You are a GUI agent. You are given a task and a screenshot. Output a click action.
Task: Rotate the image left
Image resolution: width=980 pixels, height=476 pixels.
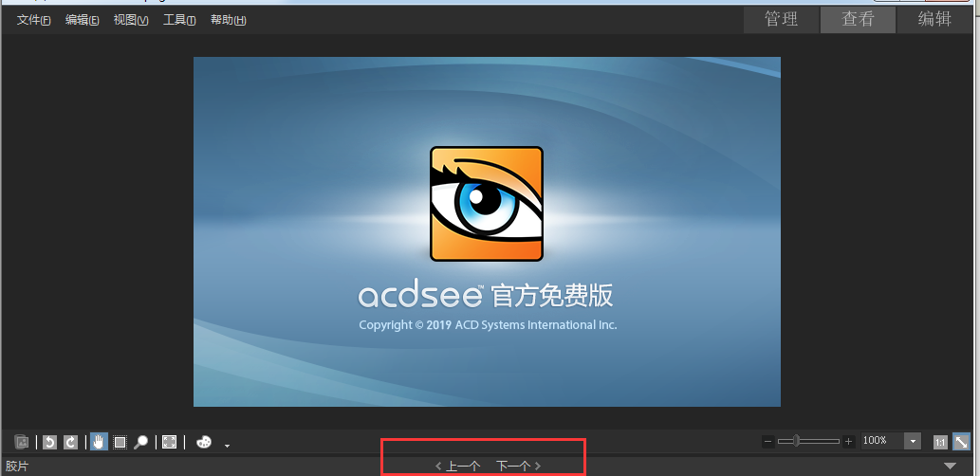[x=49, y=442]
